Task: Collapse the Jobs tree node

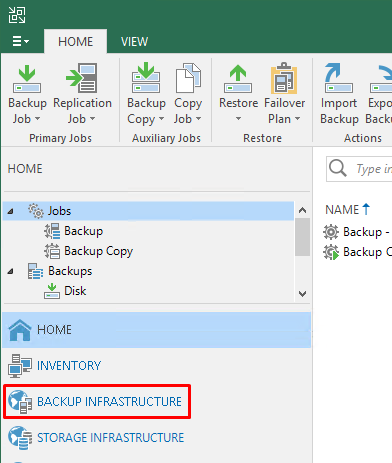Action: pyautogui.click(x=11, y=211)
